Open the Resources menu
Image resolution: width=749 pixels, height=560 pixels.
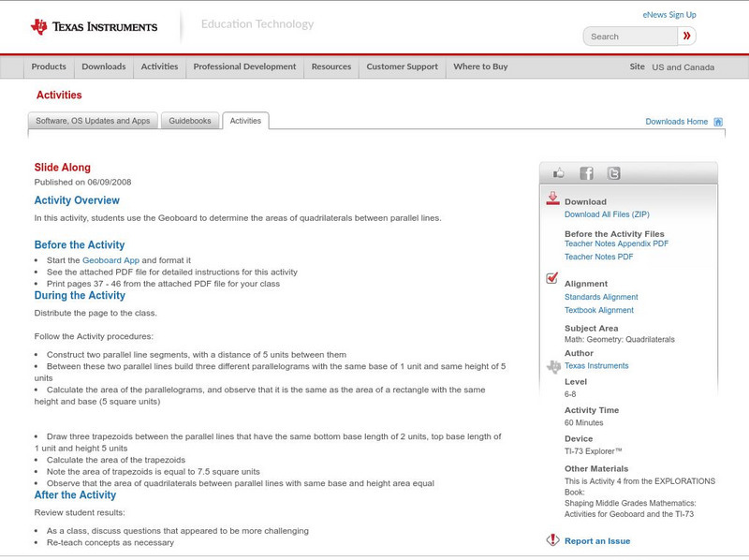click(331, 66)
